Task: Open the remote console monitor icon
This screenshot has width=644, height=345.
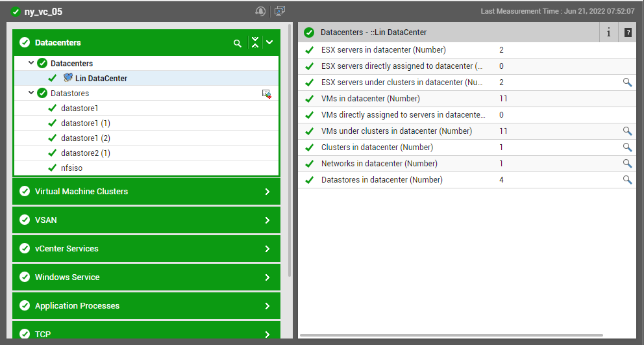Action: pos(280,11)
